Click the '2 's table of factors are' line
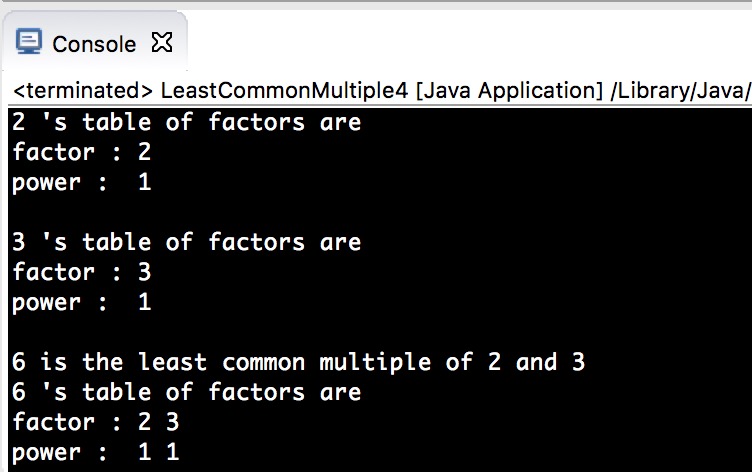 click(x=187, y=122)
